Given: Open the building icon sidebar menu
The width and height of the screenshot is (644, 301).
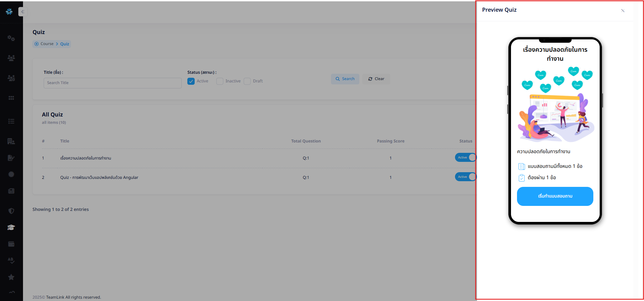Looking at the screenshot, I should point(11,141).
